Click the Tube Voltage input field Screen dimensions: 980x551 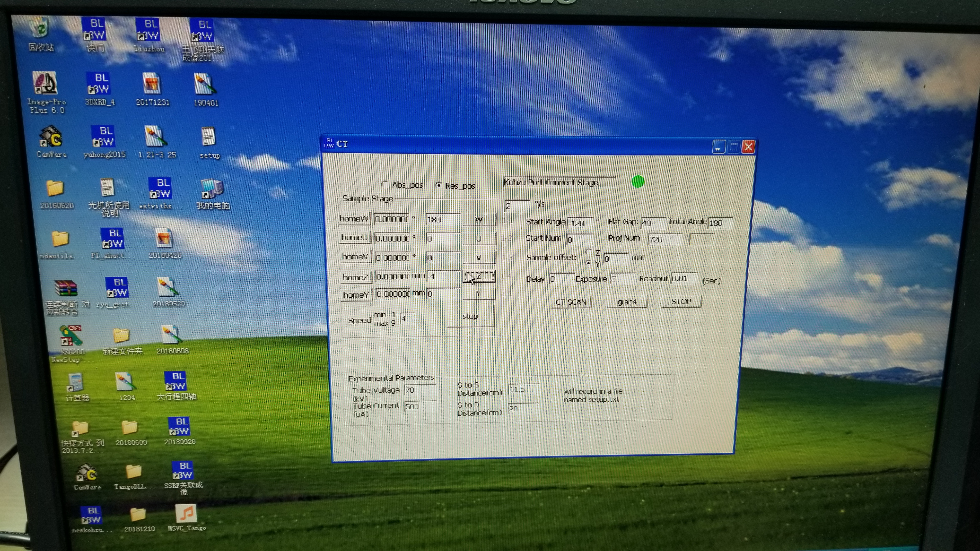[x=419, y=390]
